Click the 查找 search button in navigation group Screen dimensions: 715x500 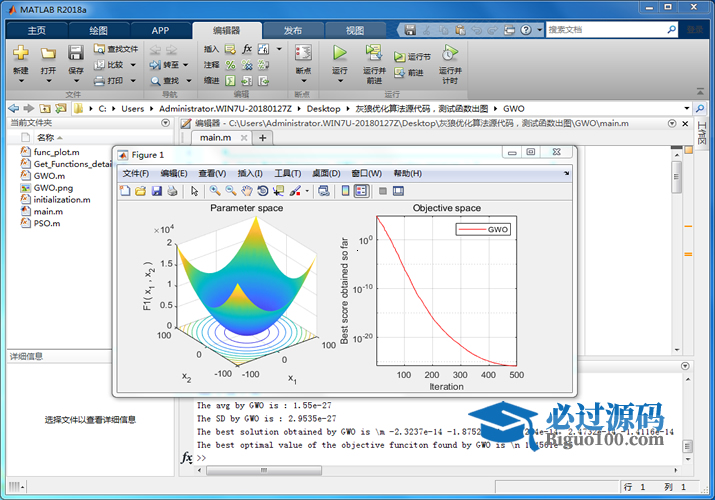pyautogui.click(x=165, y=81)
